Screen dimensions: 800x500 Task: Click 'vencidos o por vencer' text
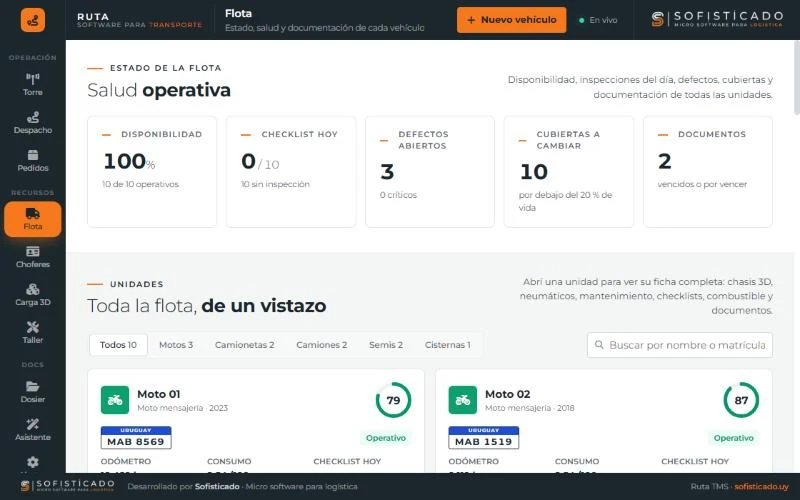702,184
